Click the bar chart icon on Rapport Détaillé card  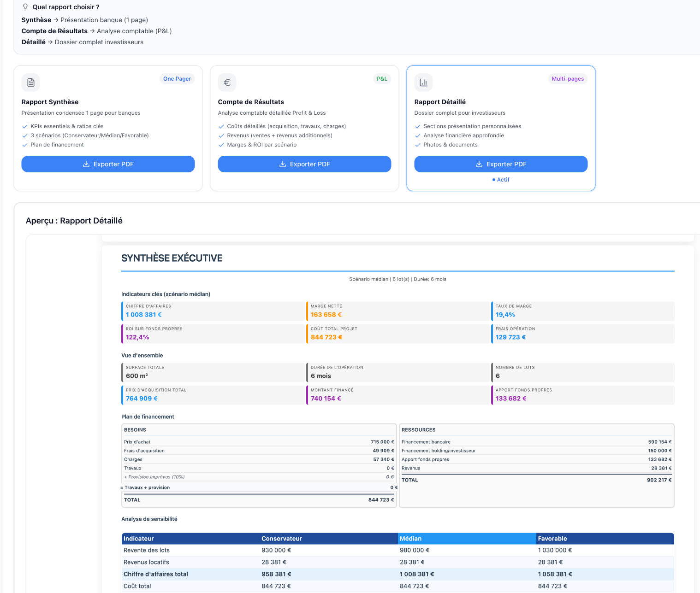tap(424, 82)
